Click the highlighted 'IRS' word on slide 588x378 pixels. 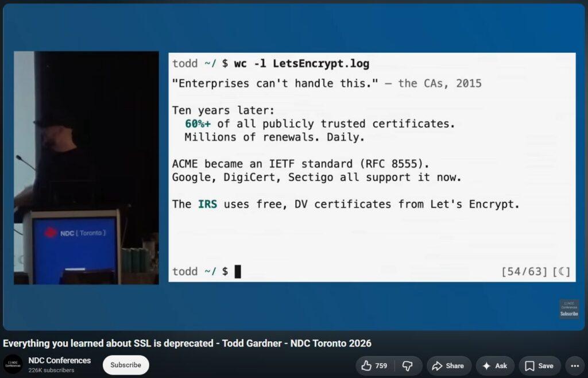tap(207, 204)
